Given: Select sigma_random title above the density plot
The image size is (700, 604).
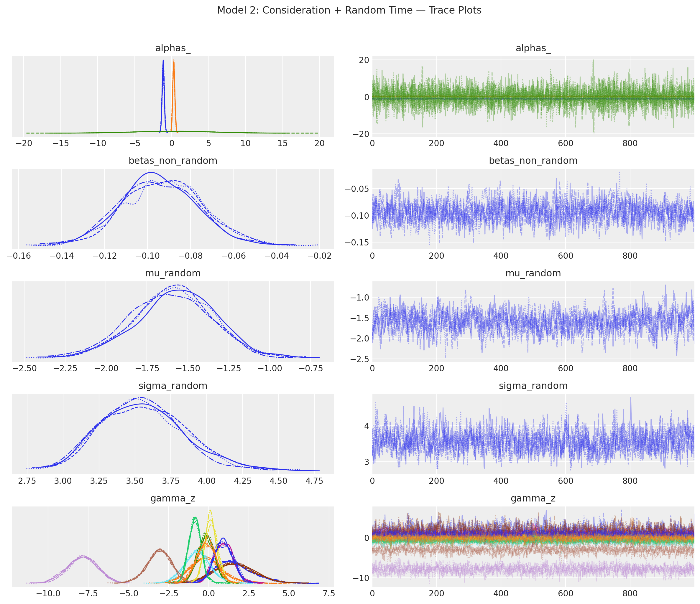Looking at the screenshot, I should click(x=173, y=386).
